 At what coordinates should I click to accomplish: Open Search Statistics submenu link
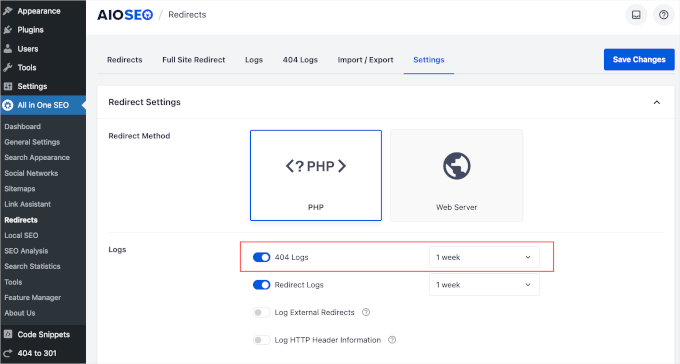pyautogui.click(x=32, y=266)
